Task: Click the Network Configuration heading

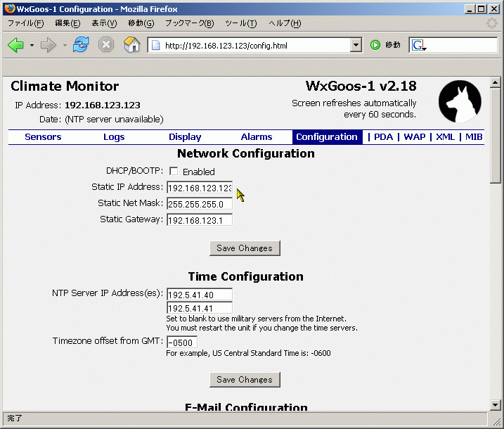Action: tap(246, 153)
